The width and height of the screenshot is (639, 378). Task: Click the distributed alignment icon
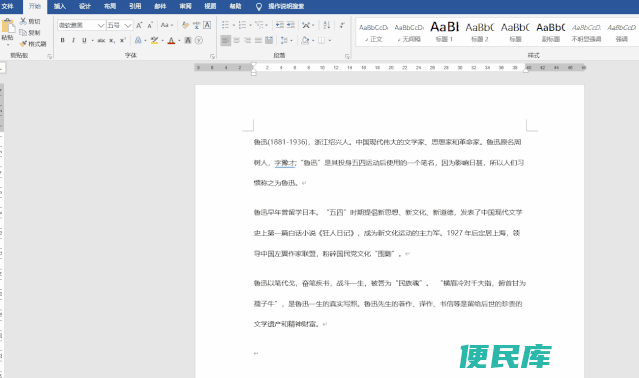pos(269,40)
